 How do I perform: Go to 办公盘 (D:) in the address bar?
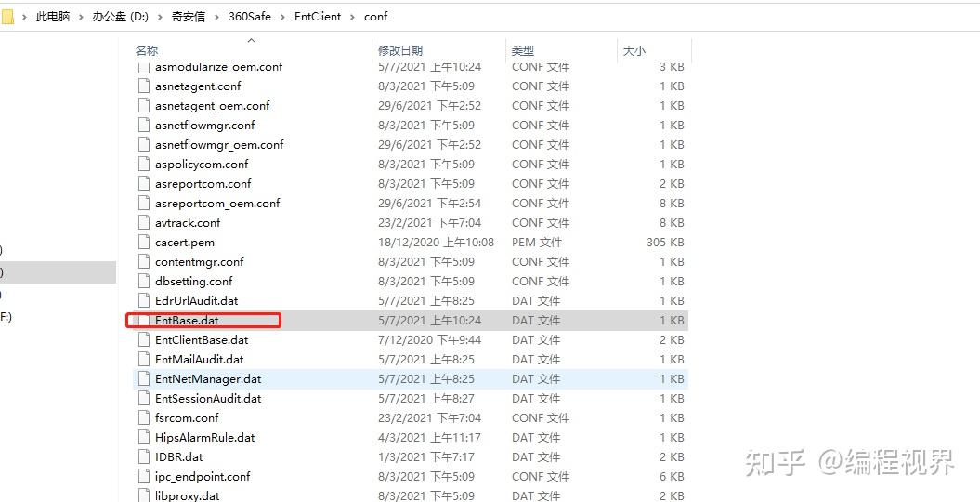(120, 17)
